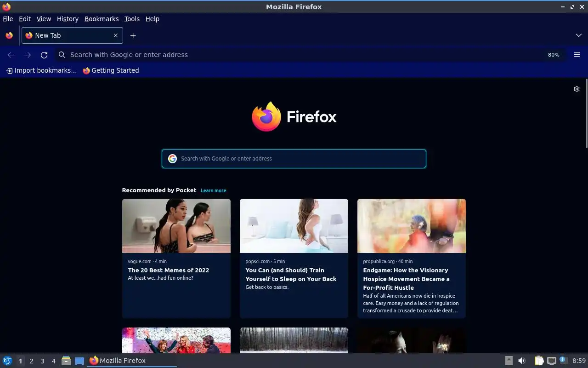Screen dimensions: 588x368
Task: Open the vogue.com memes article thumbnail
Action: click(x=176, y=226)
